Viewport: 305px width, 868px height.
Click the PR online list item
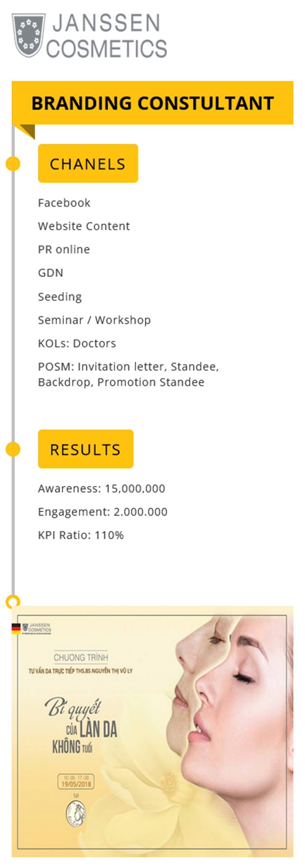pos(64,249)
